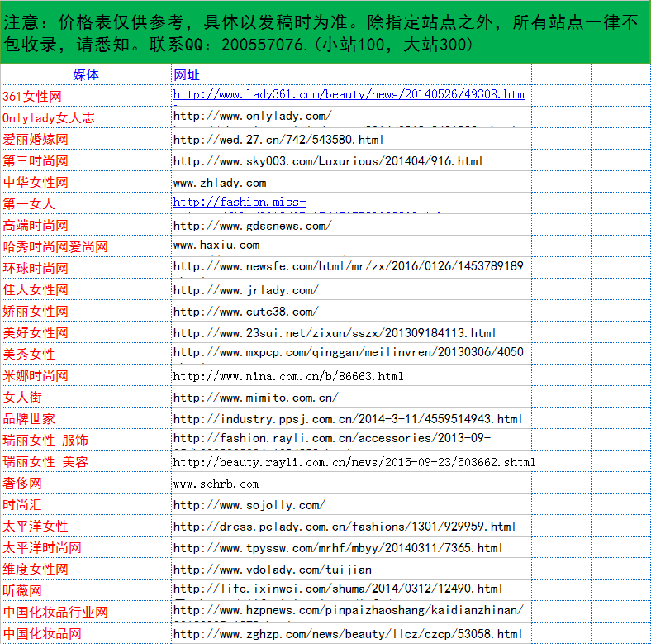Click the fashion.rayli.com.cn accessories URL cell
Viewport: 651px width, 644px height.
pos(351,440)
